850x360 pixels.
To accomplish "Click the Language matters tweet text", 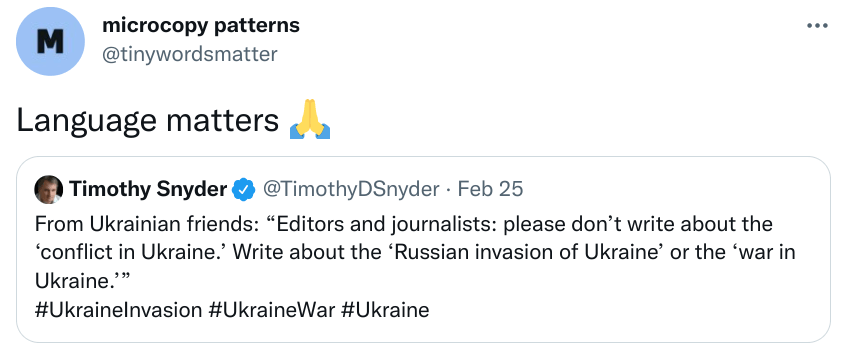I will tap(147, 120).
